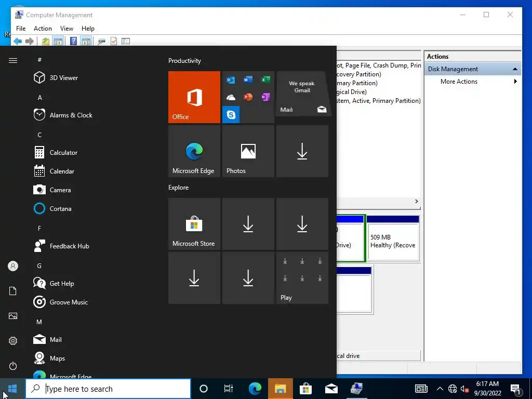The height and width of the screenshot is (399, 532).
Task: Click the Back arrow toolbar button
Action: pos(18,42)
